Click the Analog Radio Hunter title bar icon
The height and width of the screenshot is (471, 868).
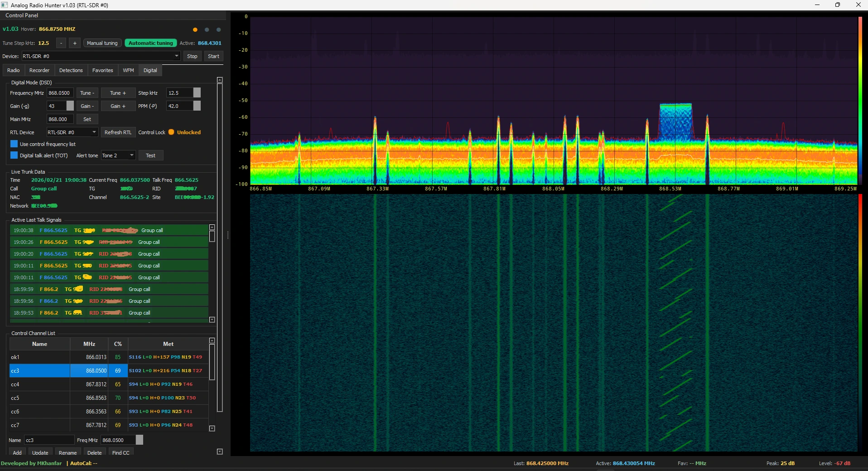coord(5,5)
